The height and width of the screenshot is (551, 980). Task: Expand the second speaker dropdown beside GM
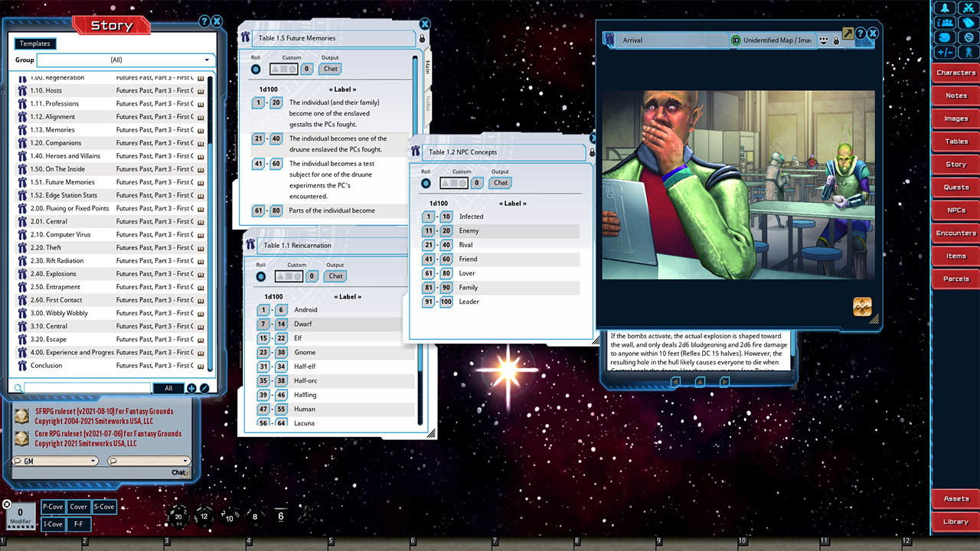(x=185, y=461)
